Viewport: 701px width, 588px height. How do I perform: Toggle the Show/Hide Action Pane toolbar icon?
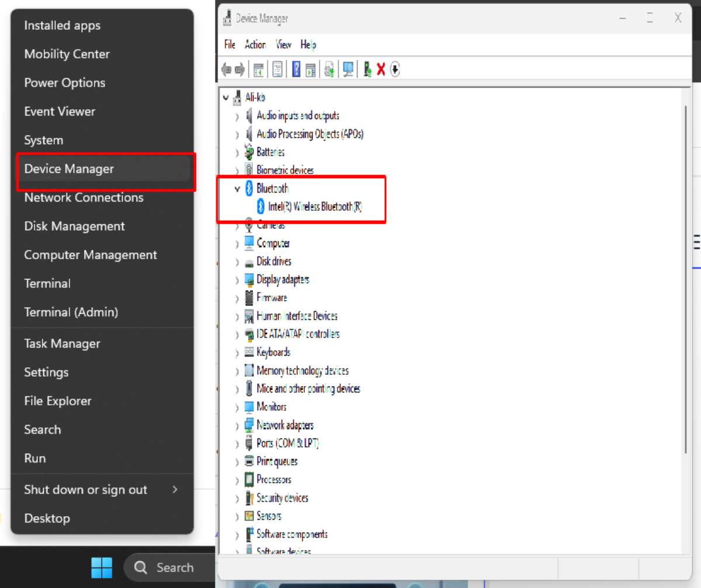click(x=310, y=70)
